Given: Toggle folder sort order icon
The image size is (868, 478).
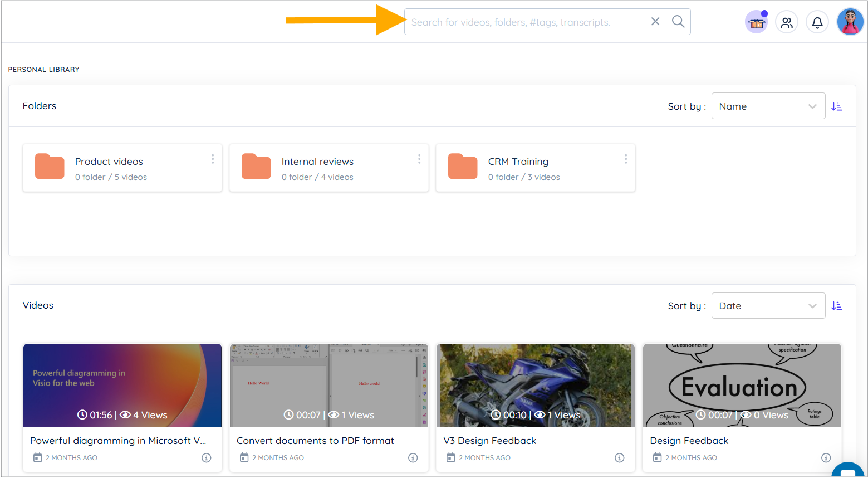Looking at the screenshot, I should pyautogui.click(x=836, y=106).
